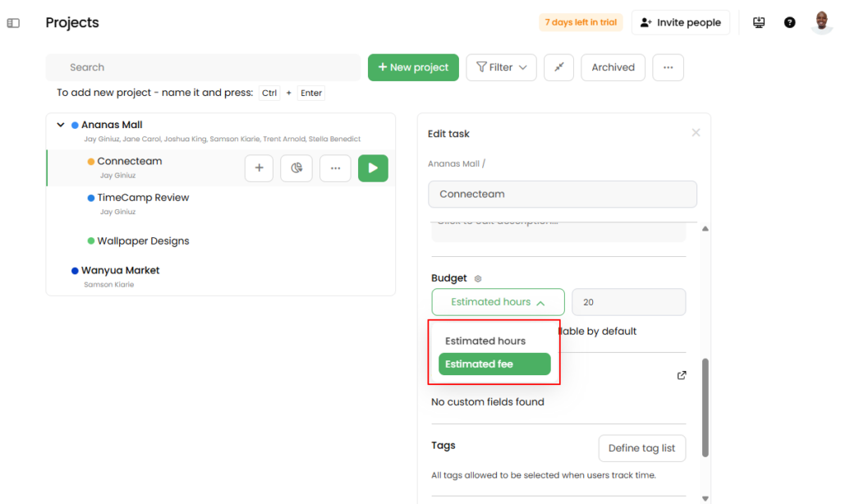
Task: Click the budget value field showing 20
Action: point(628,302)
